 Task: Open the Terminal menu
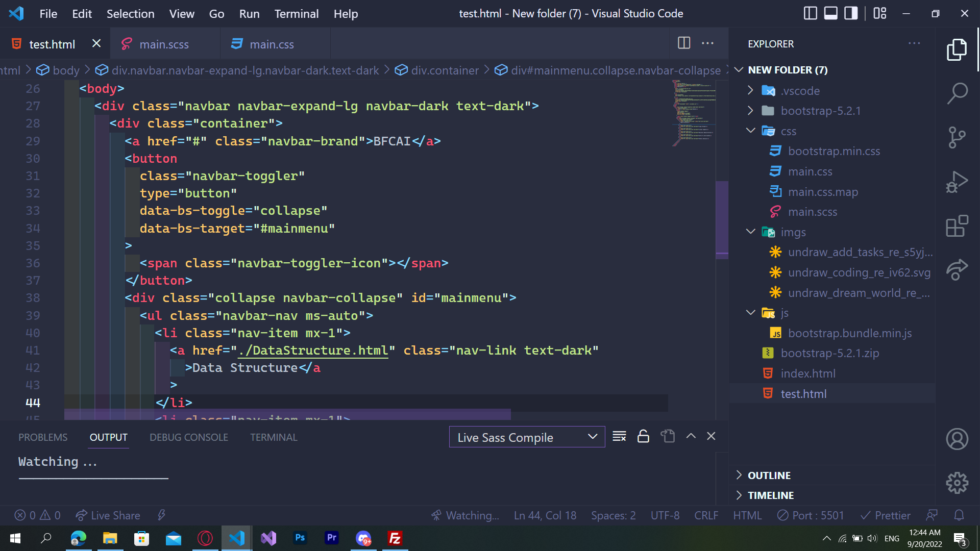click(x=296, y=14)
